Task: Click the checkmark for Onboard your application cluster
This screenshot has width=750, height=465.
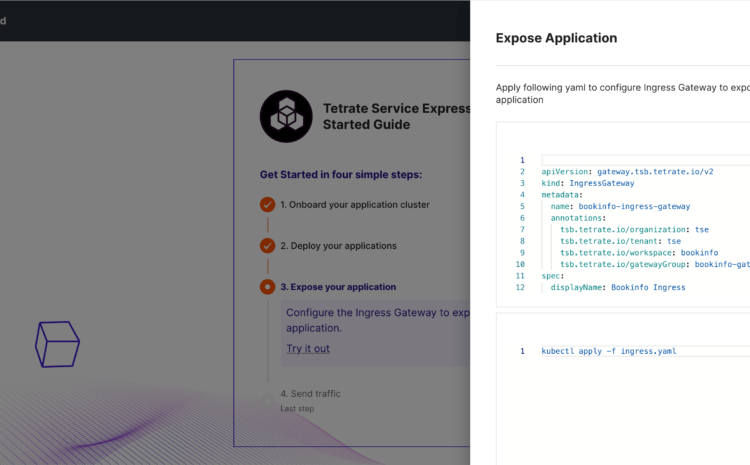Action: [267, 204]
